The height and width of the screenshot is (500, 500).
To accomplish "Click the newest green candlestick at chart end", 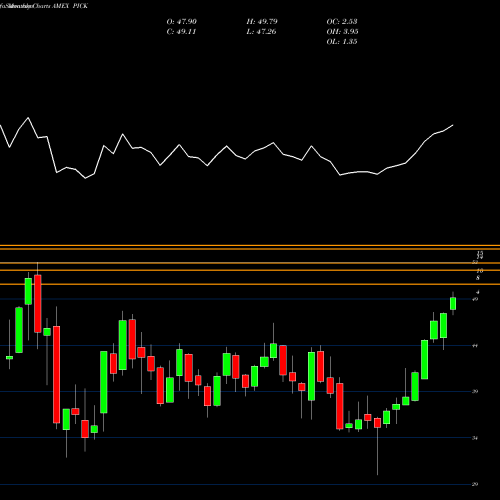I will (x=453, y=303).
